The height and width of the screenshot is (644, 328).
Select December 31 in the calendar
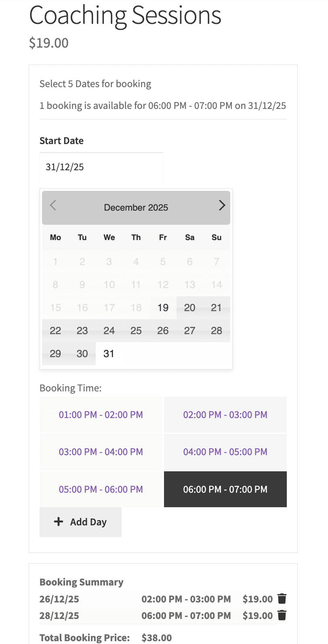pos(109,354)
